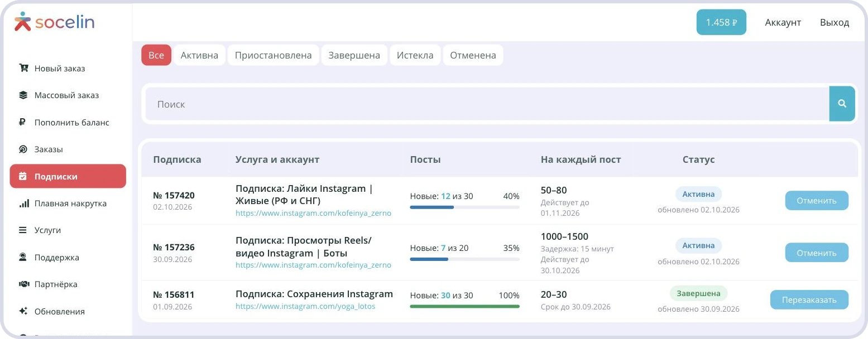Click the green 100% progress bar

(x=464, y=307)
